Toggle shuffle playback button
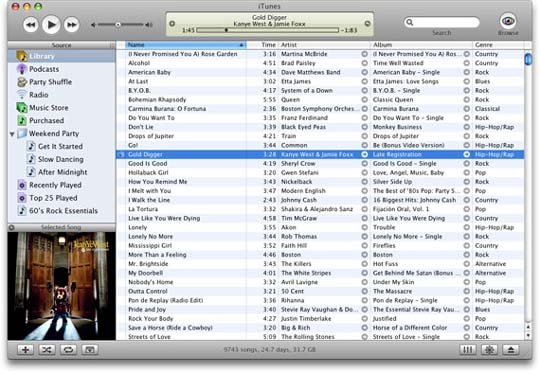Viewport: 540px width, 374px height. click(x=47, y=350)
